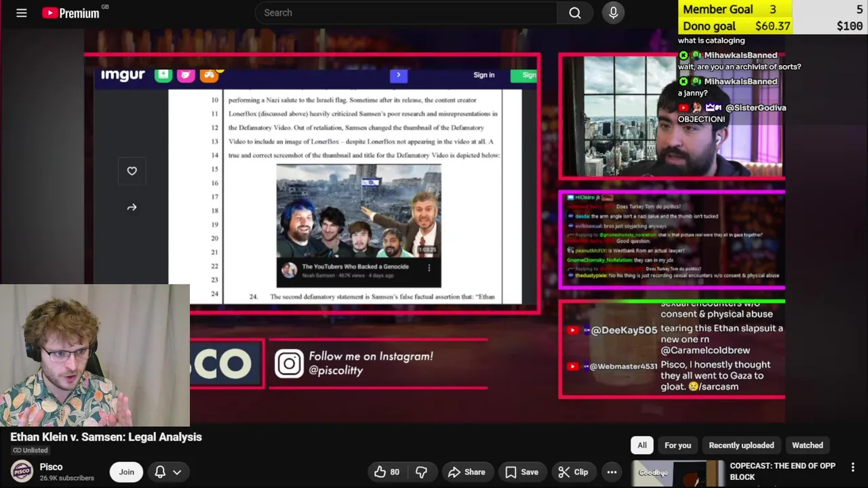Create a Clip with scissors button
This screenshot has width=868, height=488.
(x=573, y=472)
